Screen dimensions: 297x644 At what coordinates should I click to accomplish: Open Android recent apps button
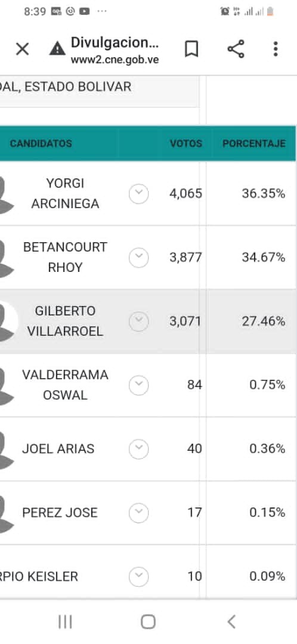click(65, 621)
